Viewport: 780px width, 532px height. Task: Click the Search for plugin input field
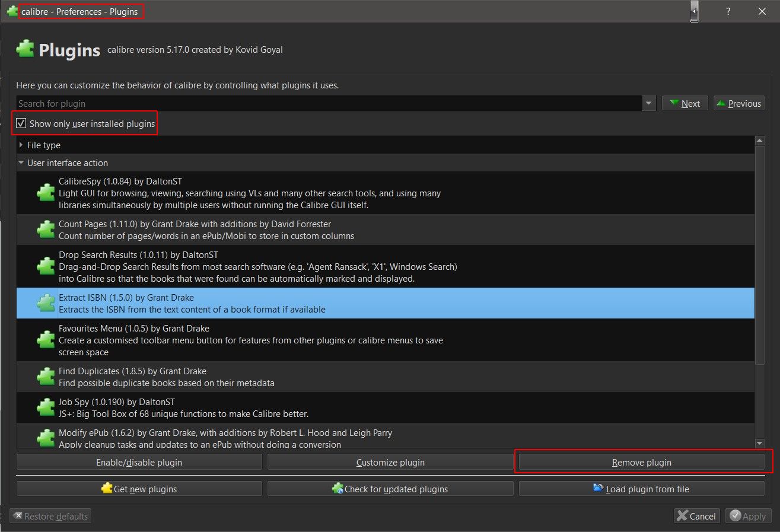pos(329,103)
